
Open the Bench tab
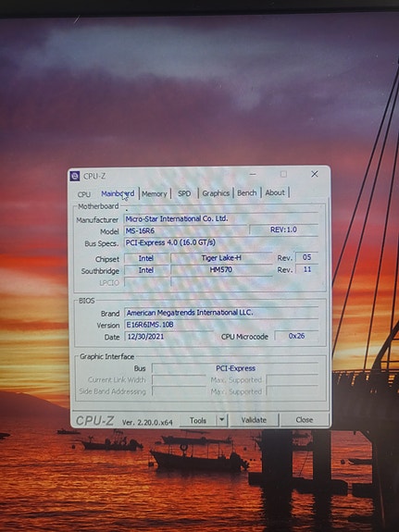click(x=247, y=192)
